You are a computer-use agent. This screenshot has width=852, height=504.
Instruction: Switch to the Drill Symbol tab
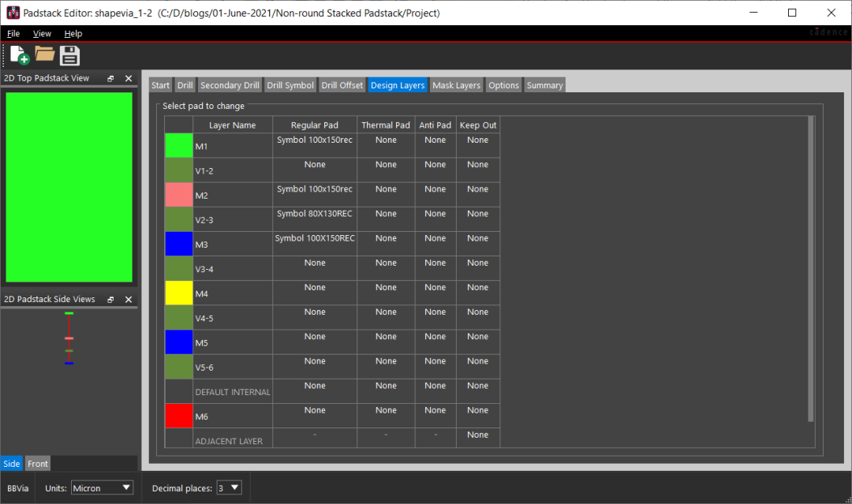pos(290,85)
